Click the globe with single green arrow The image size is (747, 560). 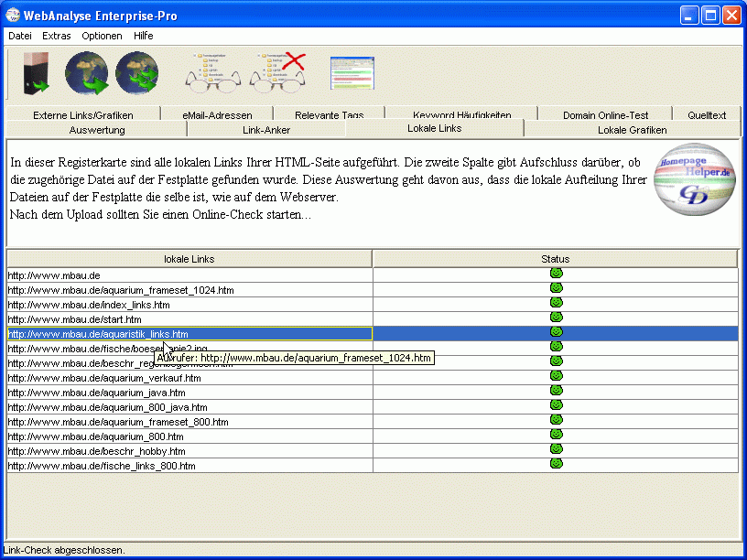pos(87,73)
